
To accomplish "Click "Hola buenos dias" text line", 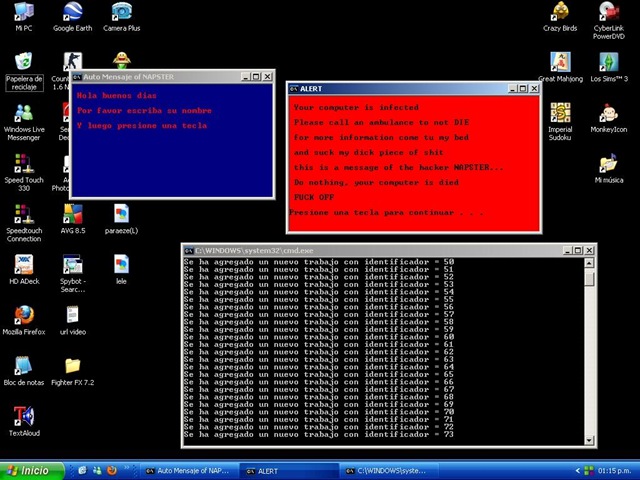I will (x=117, y=96).
